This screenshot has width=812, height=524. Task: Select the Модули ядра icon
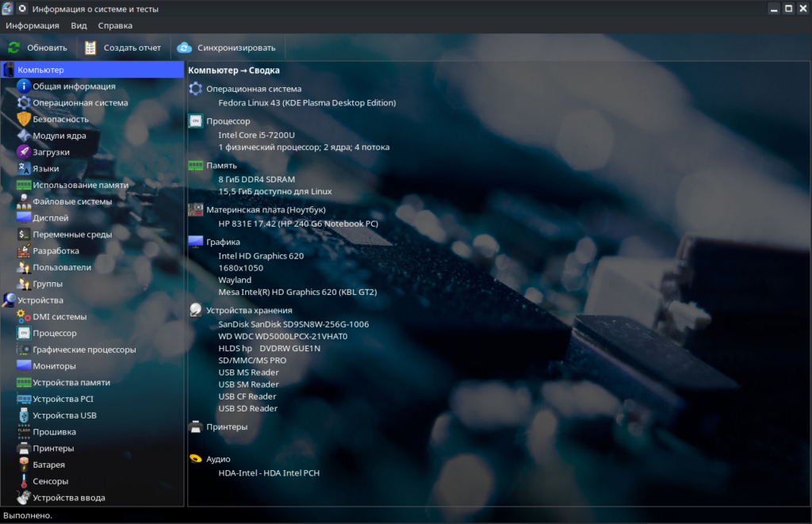point(24,136)
